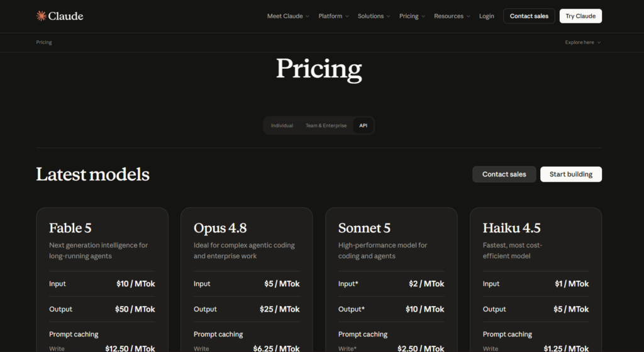This screenshot has width=644, height=352.
Task: Click Sonnet 5 write price $2.50 / MTok
Action: (421, 348)
